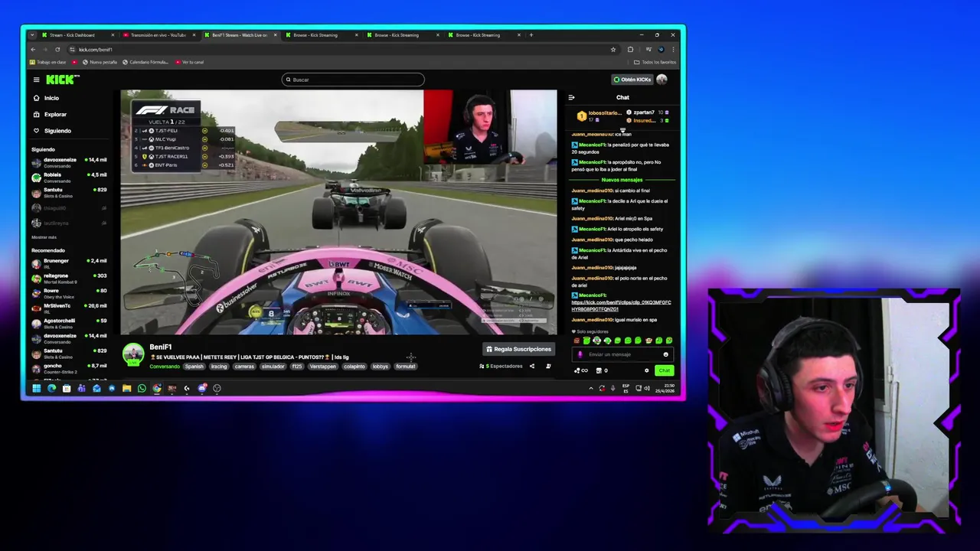Share the stream with the share icon
980x551 pixels.
coord(532,367)
